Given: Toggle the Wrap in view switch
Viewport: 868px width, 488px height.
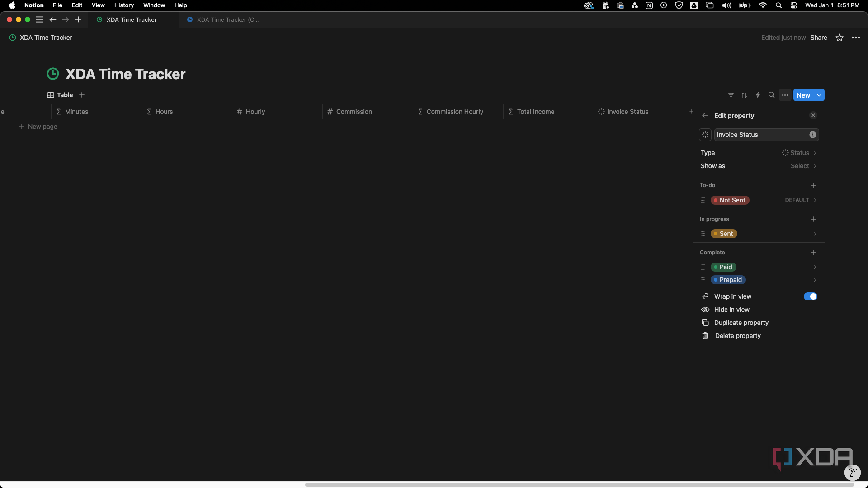Looking at the screenshot, I should (811, 296).
